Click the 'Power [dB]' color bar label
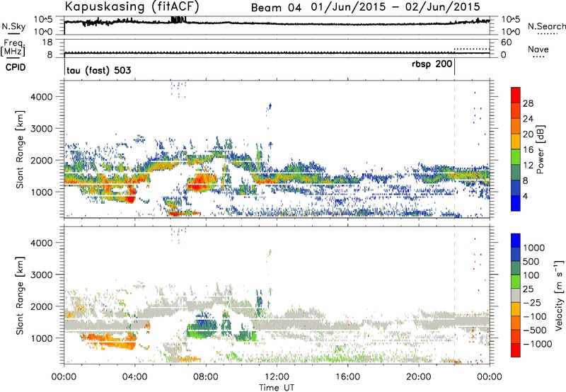The width and height of the screenshot is (566, 392). [540, 149]
